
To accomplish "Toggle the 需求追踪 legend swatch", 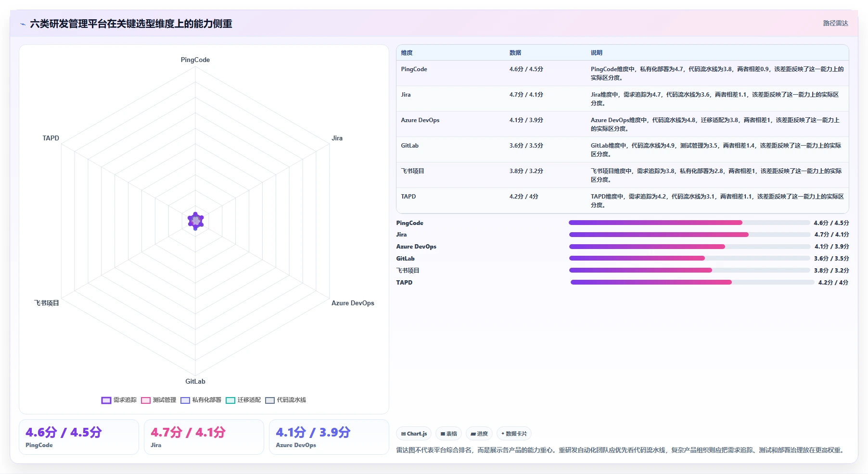I will click(x=106, y=400).
